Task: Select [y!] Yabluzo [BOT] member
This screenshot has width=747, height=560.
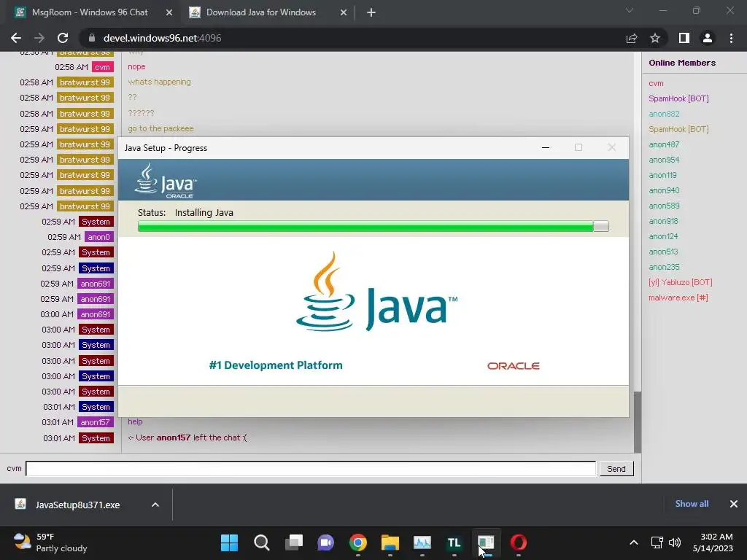Action: 681,282
